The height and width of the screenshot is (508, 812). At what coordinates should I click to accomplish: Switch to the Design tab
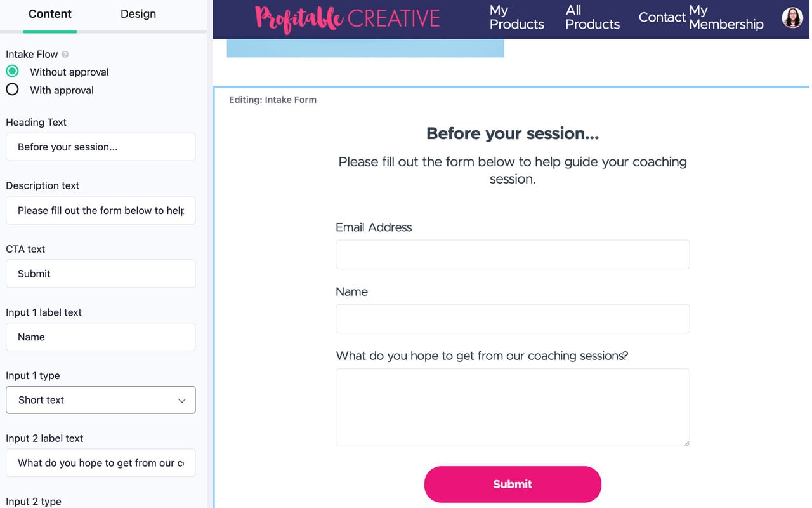(x=138, y=13)
